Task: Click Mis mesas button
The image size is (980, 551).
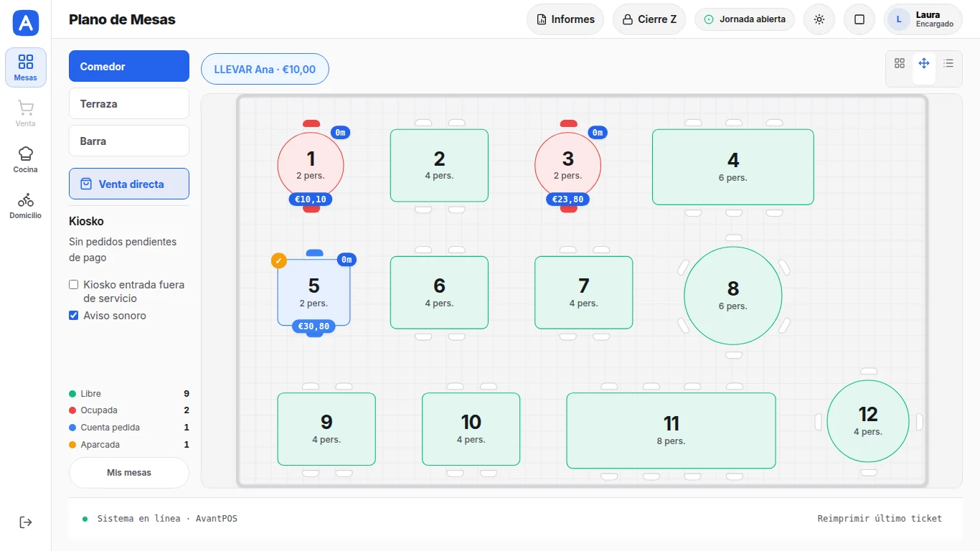Action: [x=129, y=473]
